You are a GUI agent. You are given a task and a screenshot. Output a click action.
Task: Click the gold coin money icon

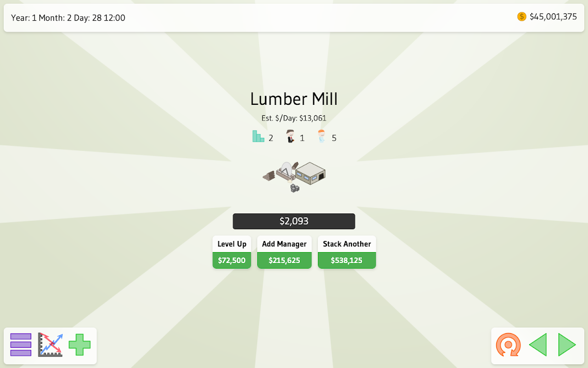click(x=522, y=17)
